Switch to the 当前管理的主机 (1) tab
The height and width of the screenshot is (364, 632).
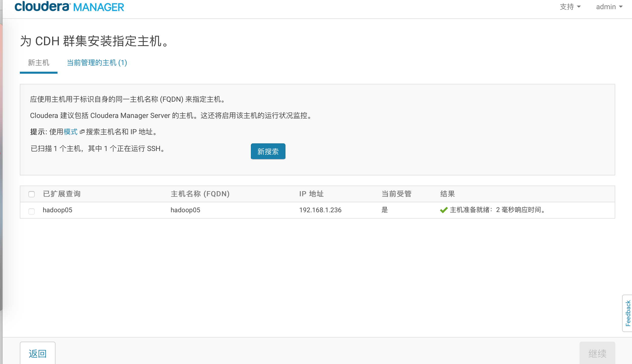click(97, 63)
